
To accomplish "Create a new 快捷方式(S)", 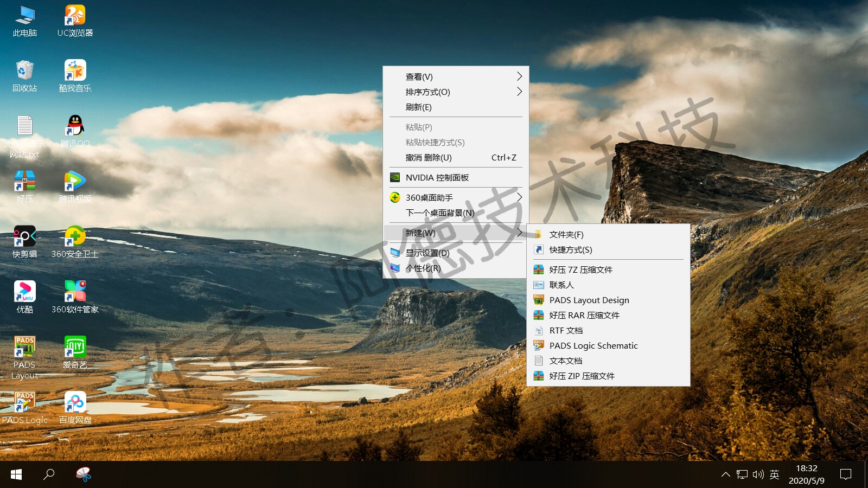I will click(608, 249).
